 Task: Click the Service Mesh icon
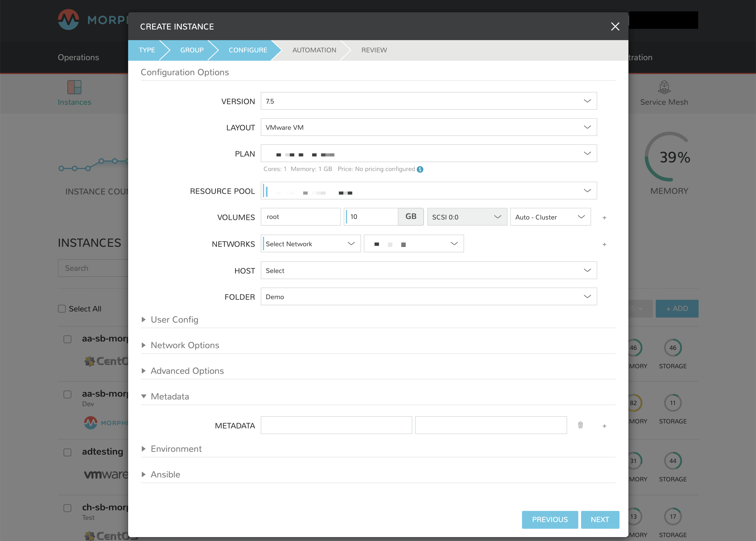click(664, 87)
